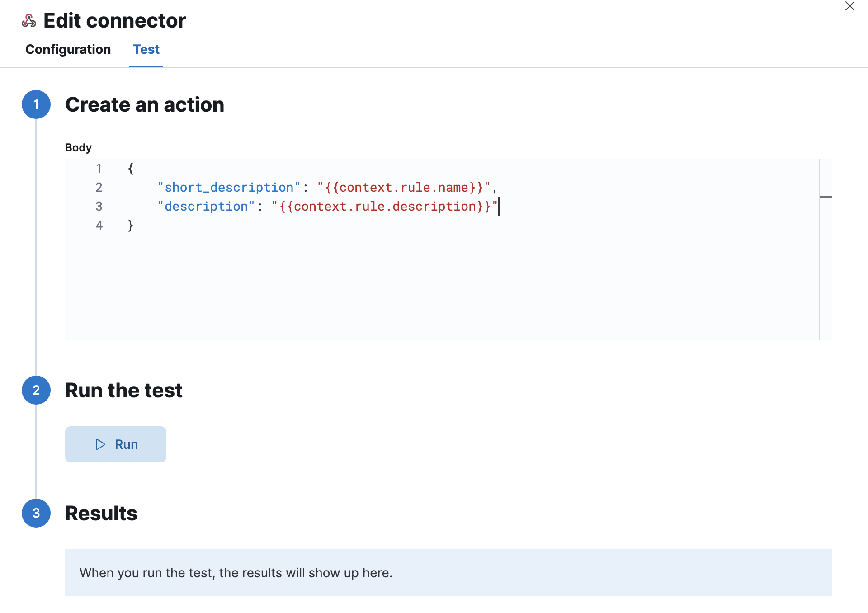Click line number 1 in the editor
The width and height of the screenshot is (868, 613).
99,168
